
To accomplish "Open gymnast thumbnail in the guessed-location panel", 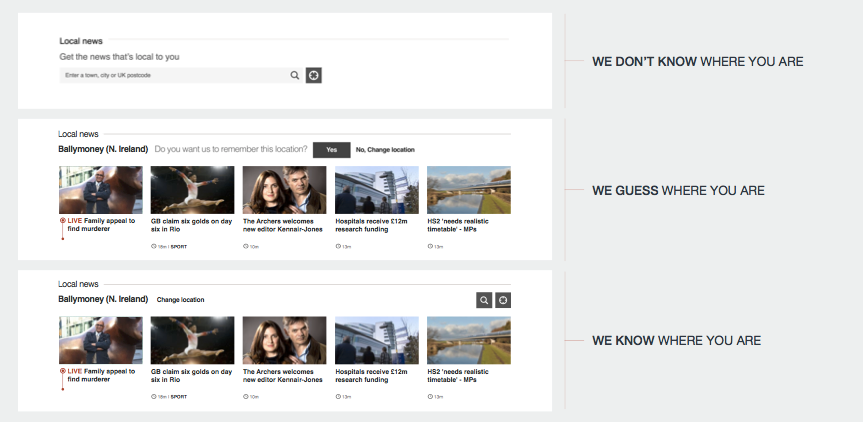I will coord(193,190).
